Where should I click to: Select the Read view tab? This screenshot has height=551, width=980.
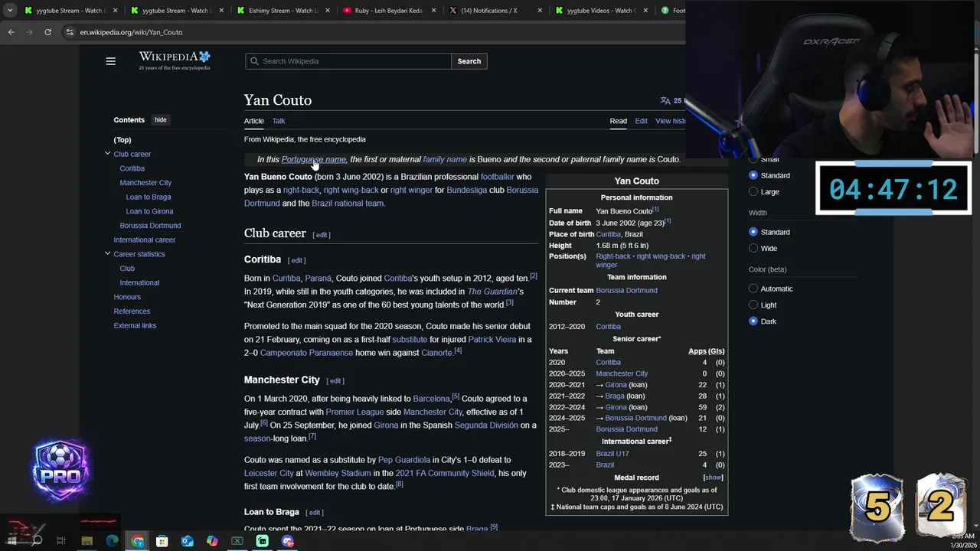[618, 121]
